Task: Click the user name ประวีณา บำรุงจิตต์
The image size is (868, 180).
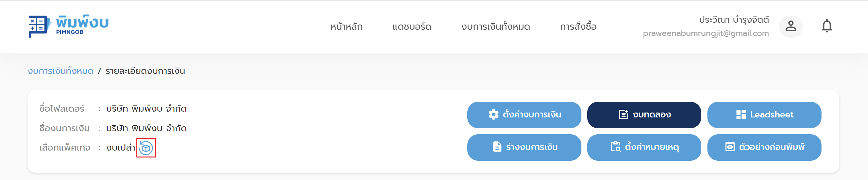Action: point(734,20)
